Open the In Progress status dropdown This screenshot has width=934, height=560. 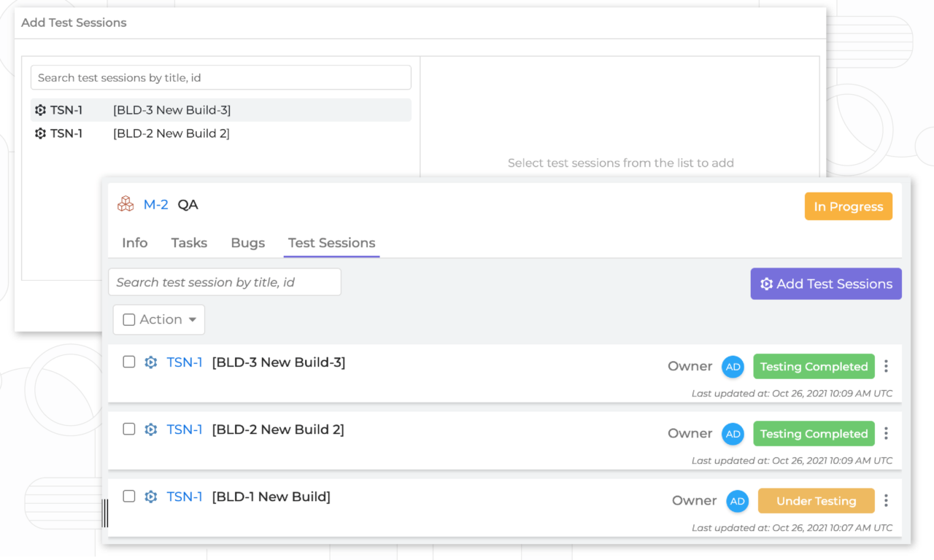click(x=848, y=206)
